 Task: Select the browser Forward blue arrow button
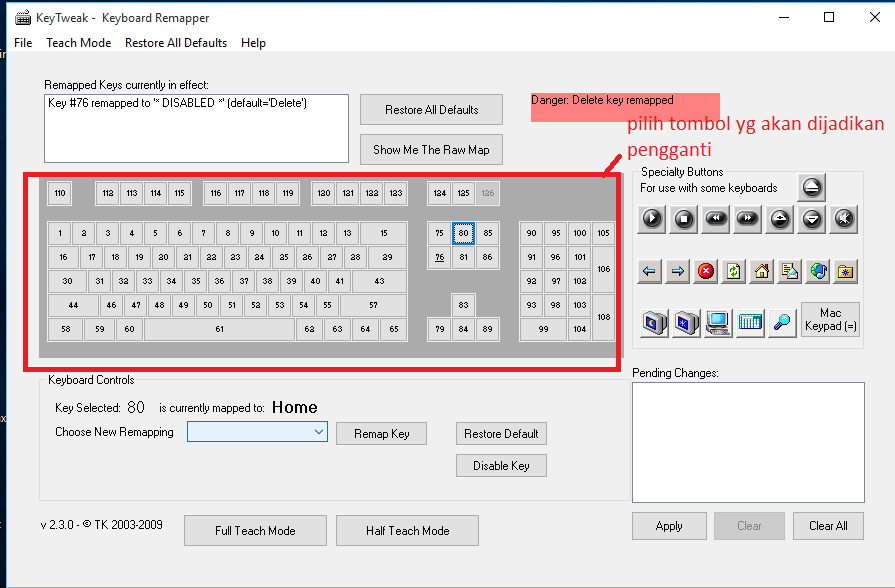[678, 272]
